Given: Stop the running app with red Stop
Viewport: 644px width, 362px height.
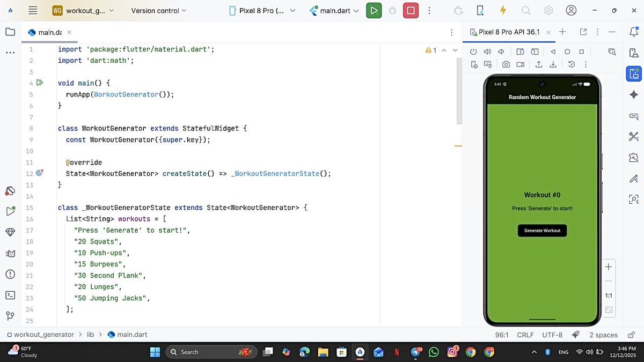Looking at the screenshot, I should (411, 10).
